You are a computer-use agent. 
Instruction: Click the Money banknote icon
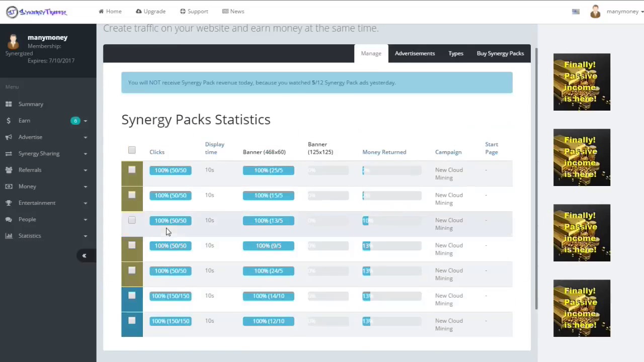[x=9, y=187]
